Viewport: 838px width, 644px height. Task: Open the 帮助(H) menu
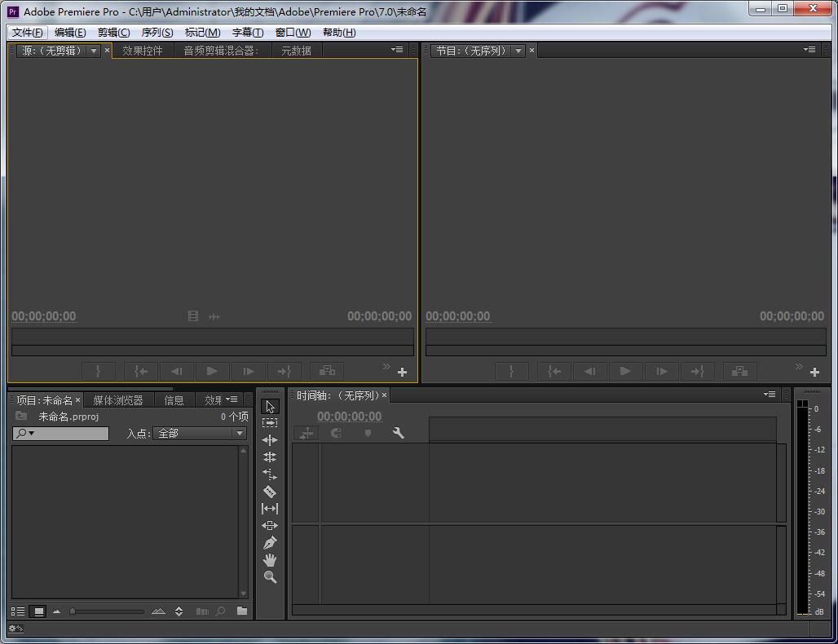339,33
